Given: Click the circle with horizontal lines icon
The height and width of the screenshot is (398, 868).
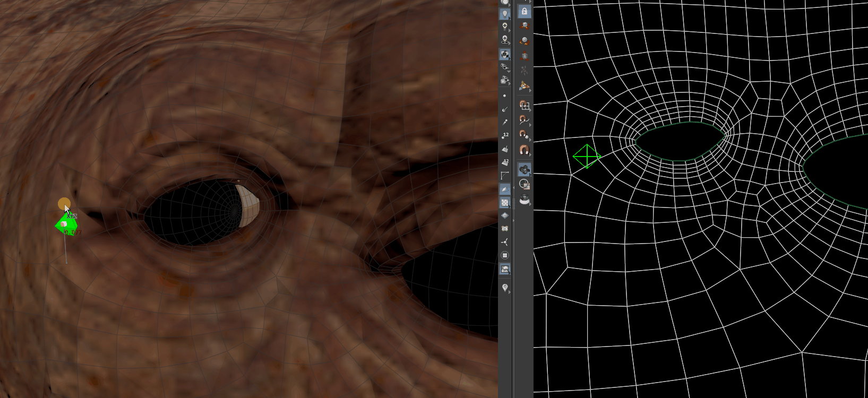Looking at the screenshot, I should (505, 255).
